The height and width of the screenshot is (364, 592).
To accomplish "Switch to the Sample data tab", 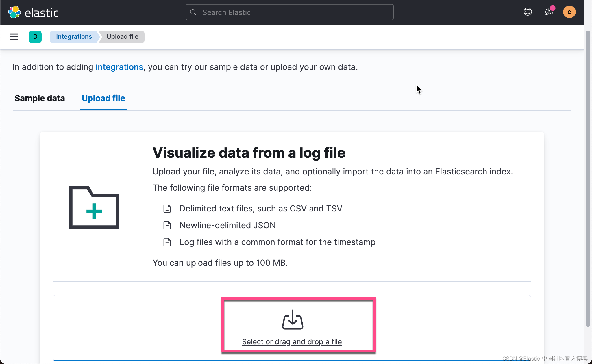I will click(40, 98).
